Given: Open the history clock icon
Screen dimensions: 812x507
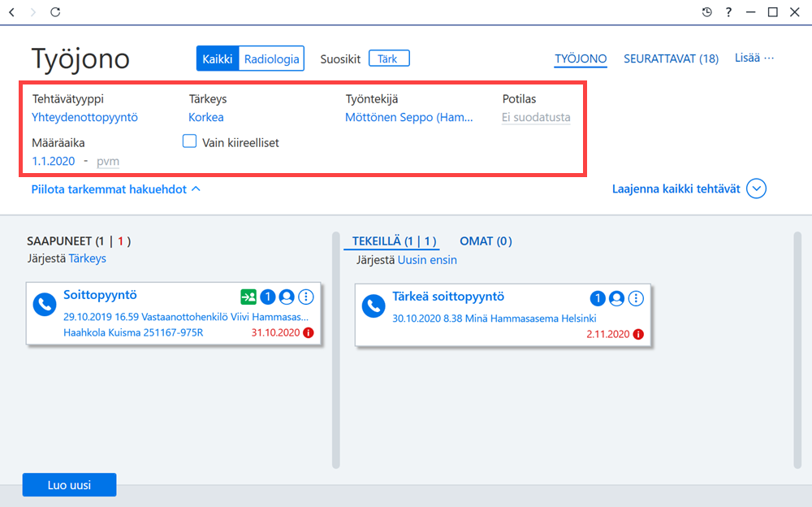Looking at the screenshot, I should (x=707, y=12).
